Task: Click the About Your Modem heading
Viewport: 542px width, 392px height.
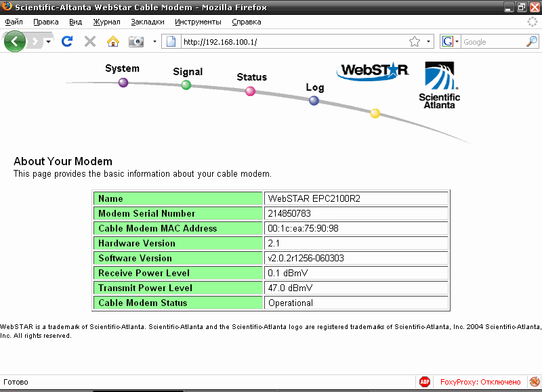Action: (x=63, y=161)
